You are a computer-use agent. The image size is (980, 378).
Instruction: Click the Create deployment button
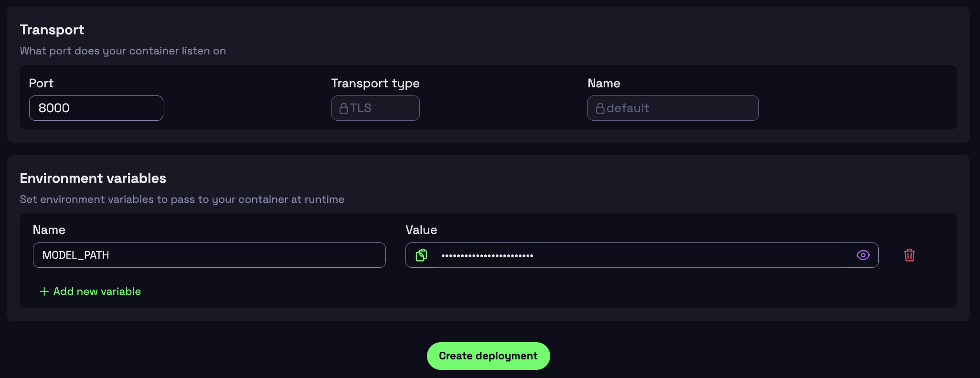[488, 356]
